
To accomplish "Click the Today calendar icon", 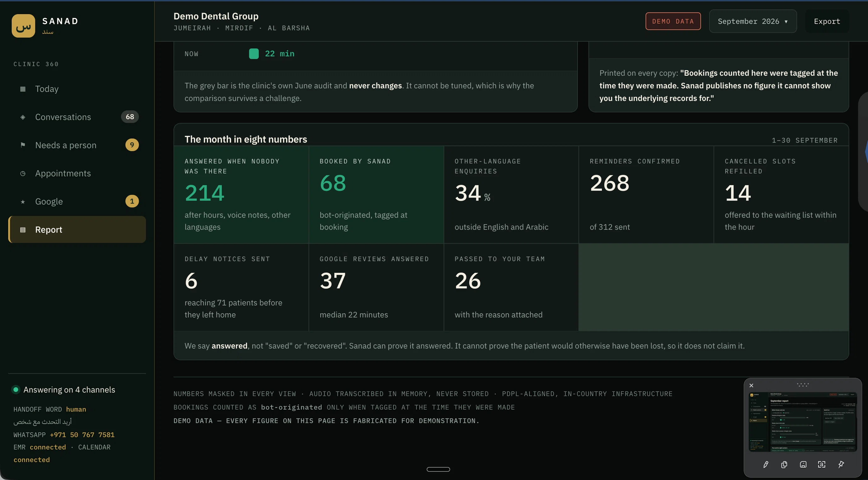I will [23, 89].
